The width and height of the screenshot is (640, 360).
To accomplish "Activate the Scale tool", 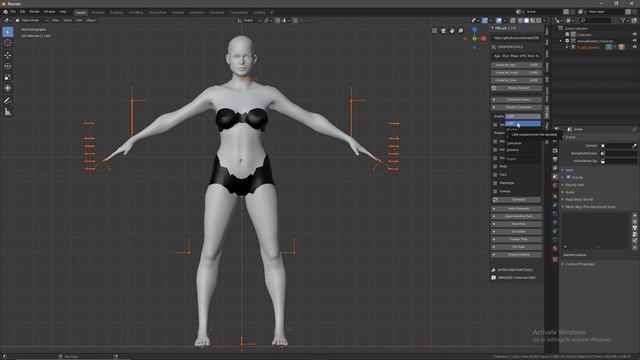I will point(7,77).
